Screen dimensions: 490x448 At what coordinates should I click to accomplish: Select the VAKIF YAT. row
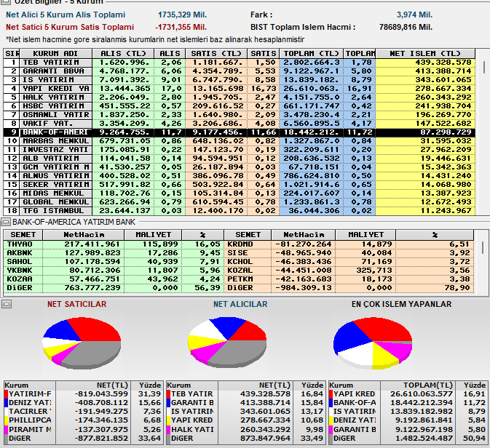[x=240, y=124]
